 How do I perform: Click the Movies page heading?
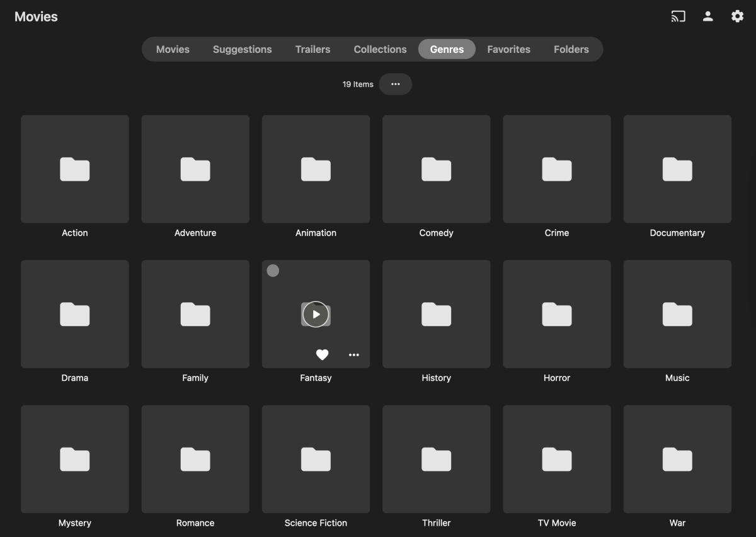36,16
